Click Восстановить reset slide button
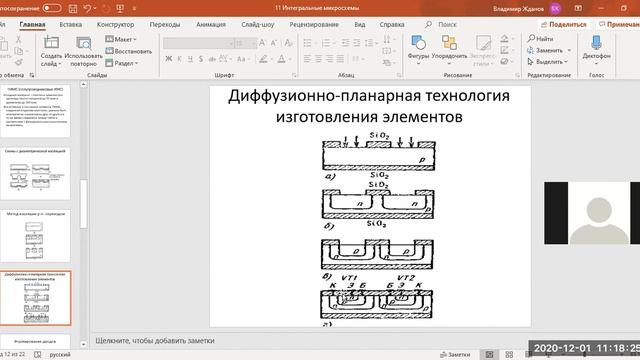The height and width of the screenshot is (360, 640). click(x=129, y=51)
